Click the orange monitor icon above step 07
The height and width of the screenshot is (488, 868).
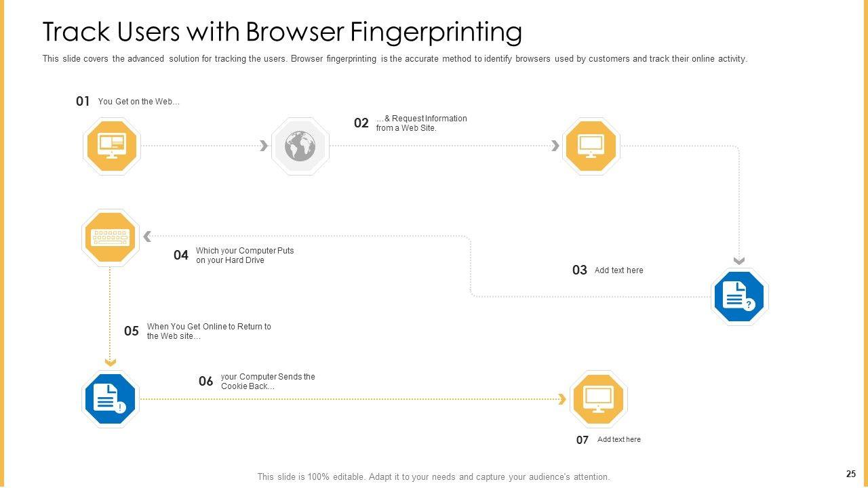point(598,399)
